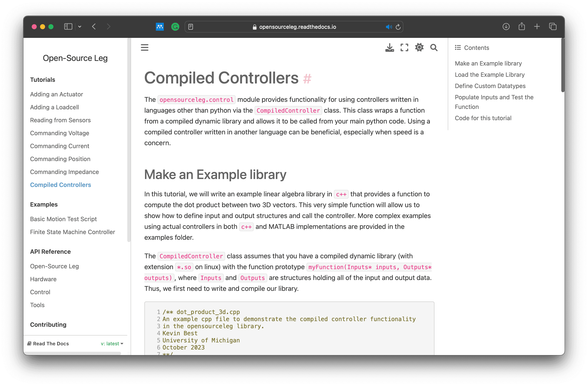
Task: Open Commanding Voltage tutorial
Action: click(x=59, y=133)
